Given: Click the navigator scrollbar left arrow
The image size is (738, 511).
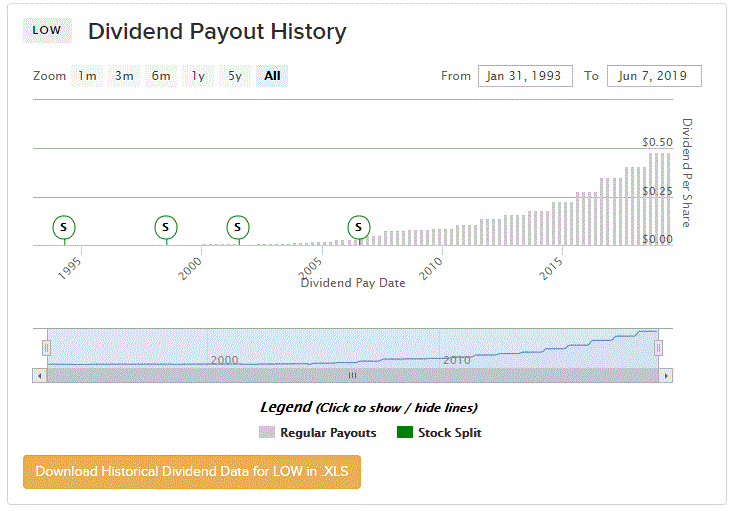Looking at the screenshot, I should click(x=40, y=375).
